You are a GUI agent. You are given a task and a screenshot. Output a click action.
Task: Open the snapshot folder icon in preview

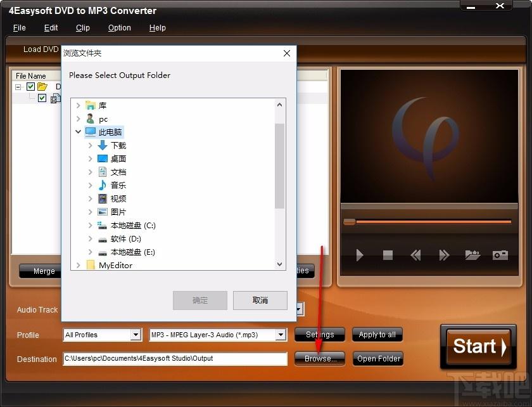coord(472,255)
